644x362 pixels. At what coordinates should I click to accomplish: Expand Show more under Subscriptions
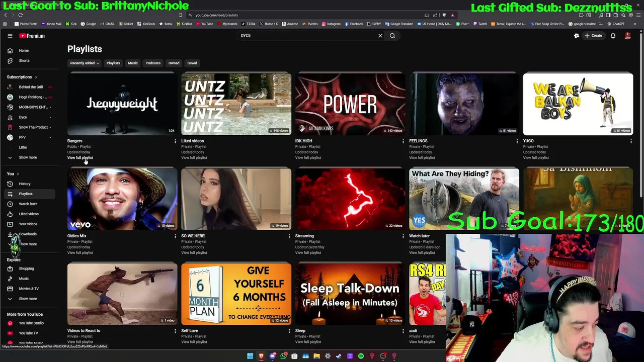28,157
